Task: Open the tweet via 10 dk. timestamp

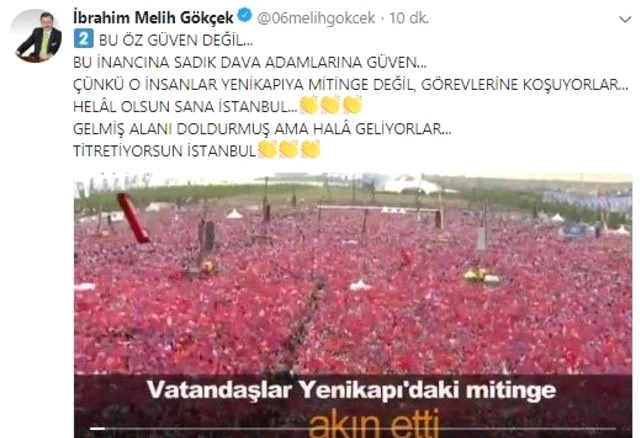Action: [x=409, y=18]
